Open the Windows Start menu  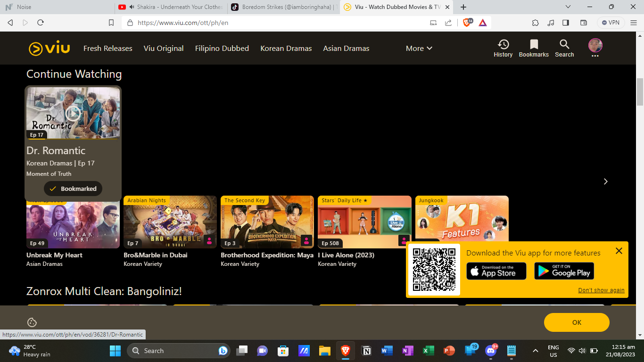(115, 351)
